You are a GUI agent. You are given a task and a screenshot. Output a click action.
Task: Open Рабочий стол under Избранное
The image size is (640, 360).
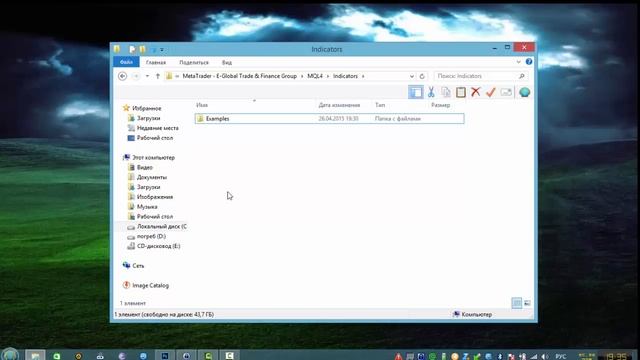coord(154,138)
